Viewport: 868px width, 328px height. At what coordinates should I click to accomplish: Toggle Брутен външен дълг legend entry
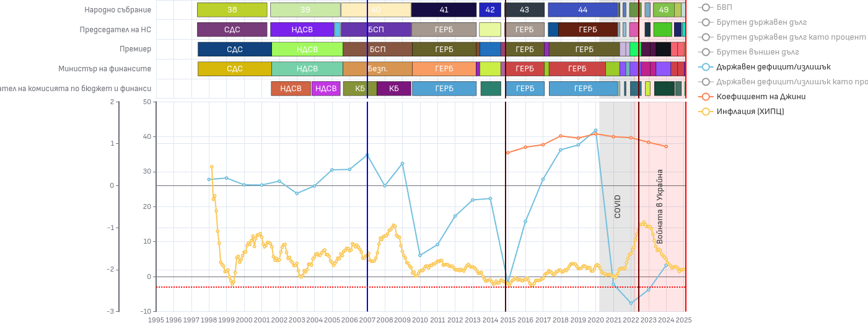[x=748, y=52]
